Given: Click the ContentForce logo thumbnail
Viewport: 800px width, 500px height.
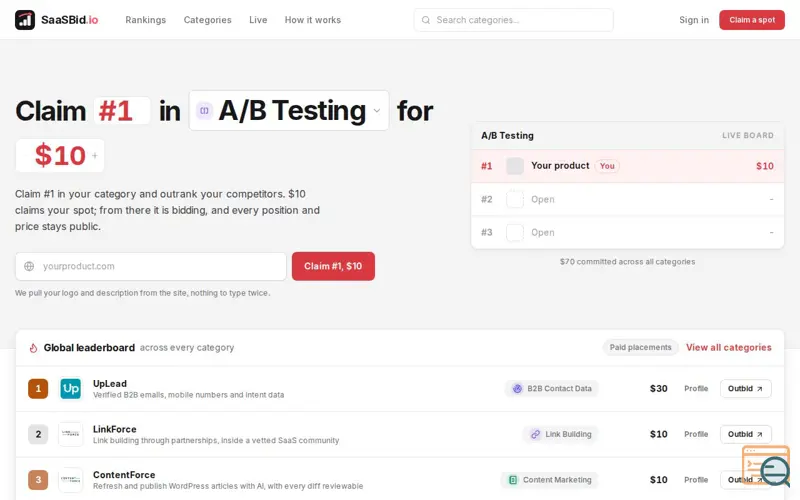Looking at the screenshot, I should coord(70,480).
